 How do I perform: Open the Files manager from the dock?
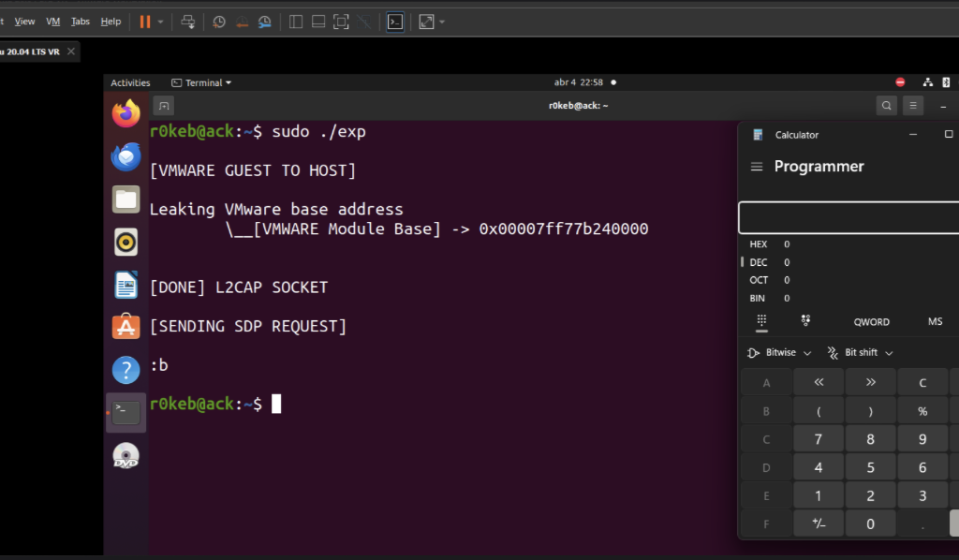coord(126,199)
